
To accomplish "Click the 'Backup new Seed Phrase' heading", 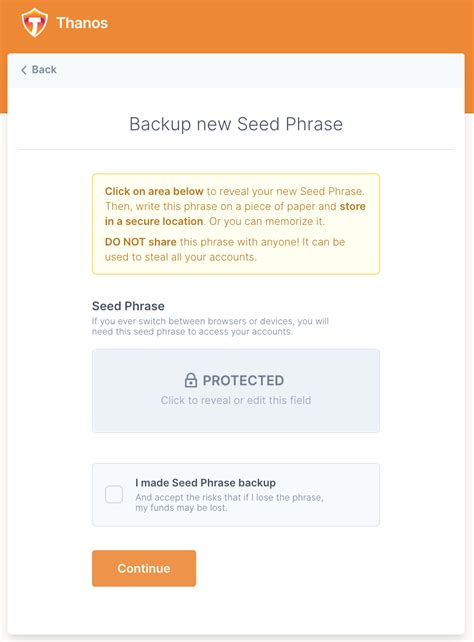I will (236, 124).
